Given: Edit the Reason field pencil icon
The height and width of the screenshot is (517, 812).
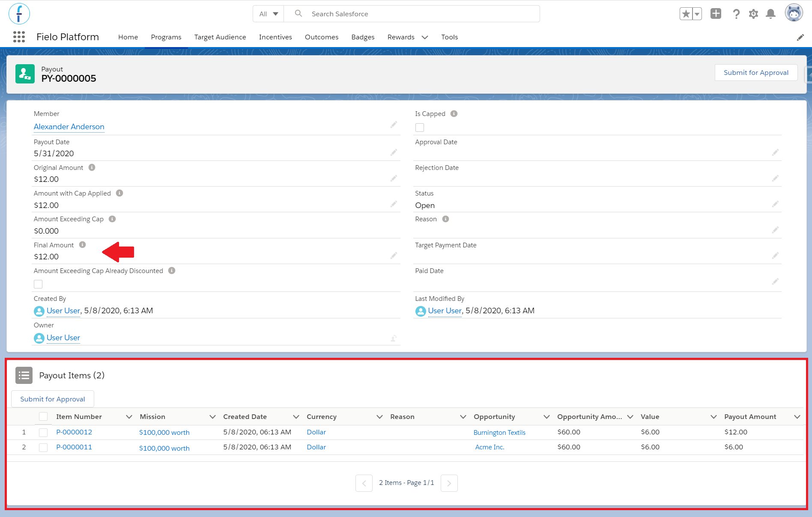Looking at the screenshot, I should [775, 230].
